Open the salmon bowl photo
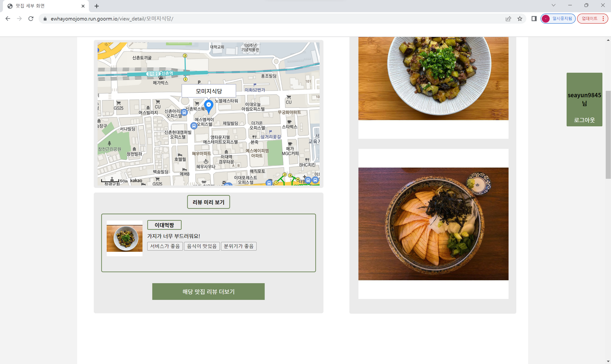Viewport: 611px width, 364px height. pyautogui.click(x=433, y=224)
